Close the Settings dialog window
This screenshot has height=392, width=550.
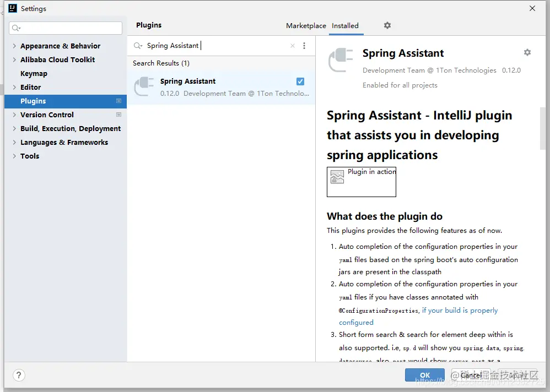pyautogui.click(x=532, y=8)
